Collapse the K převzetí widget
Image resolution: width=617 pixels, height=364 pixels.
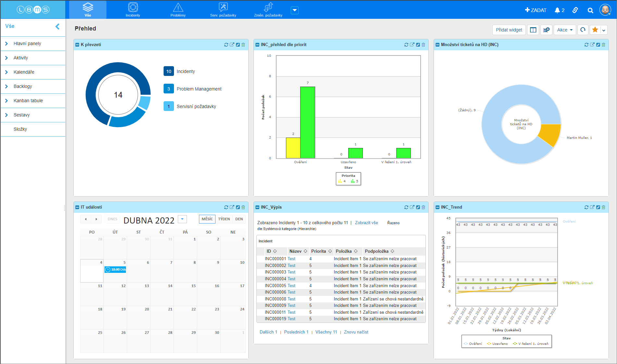click(x=77, y=45)
